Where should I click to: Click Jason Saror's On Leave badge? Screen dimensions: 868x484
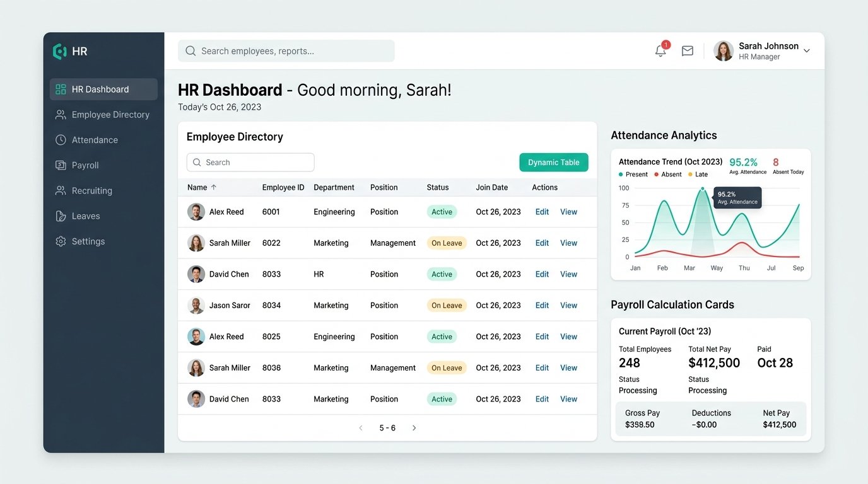pos(447,306)
